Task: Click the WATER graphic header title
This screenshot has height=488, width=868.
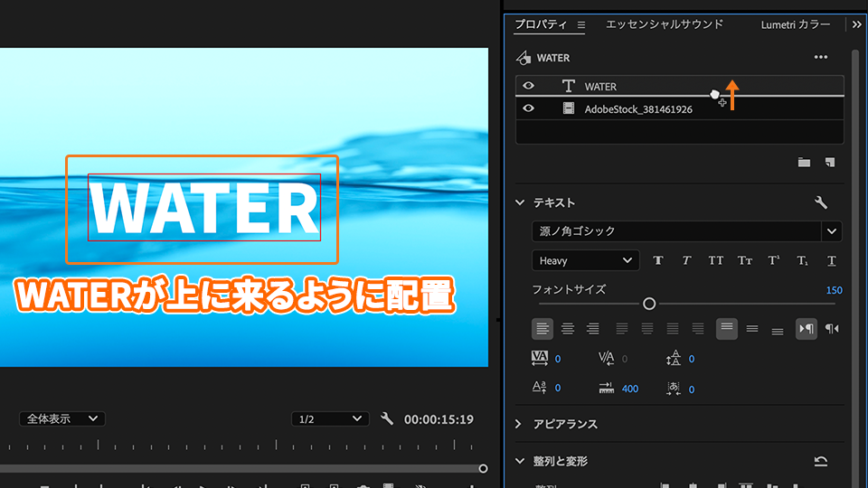Action: [553, 58]
